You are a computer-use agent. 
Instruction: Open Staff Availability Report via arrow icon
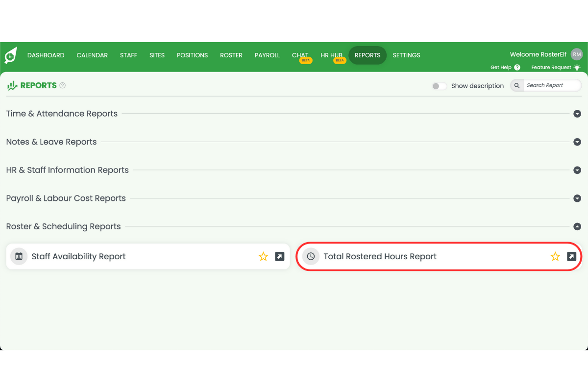click(x=280, y=256)
